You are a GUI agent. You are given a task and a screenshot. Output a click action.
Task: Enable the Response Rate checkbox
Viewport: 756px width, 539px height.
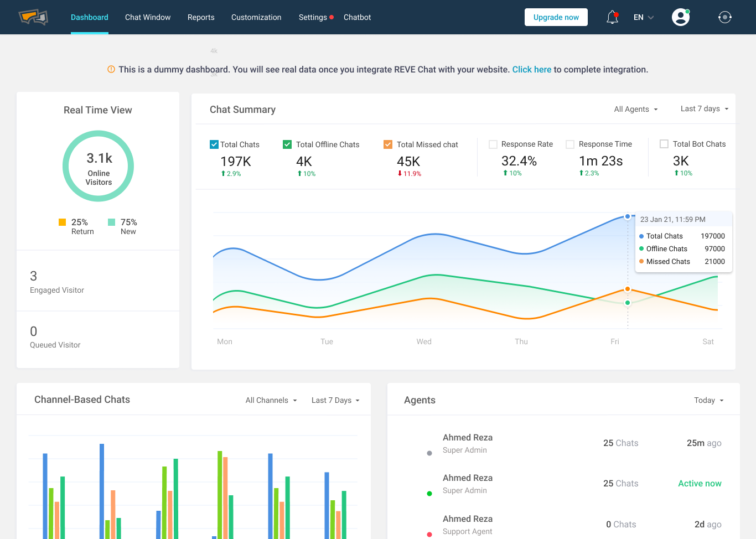point(493,144)
